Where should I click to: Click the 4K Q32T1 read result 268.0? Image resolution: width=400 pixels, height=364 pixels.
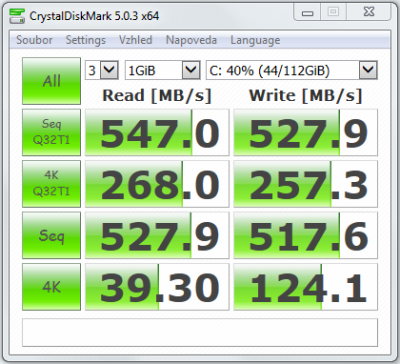click(157, 184)
